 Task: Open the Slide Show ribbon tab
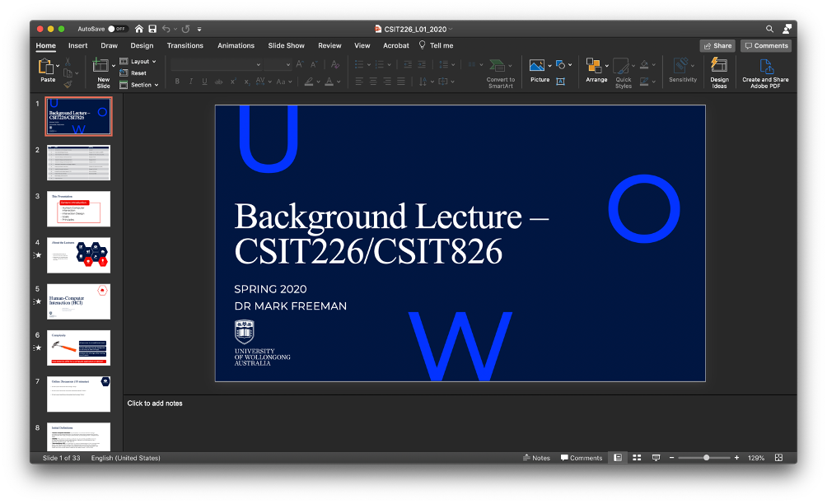[286, 45]
